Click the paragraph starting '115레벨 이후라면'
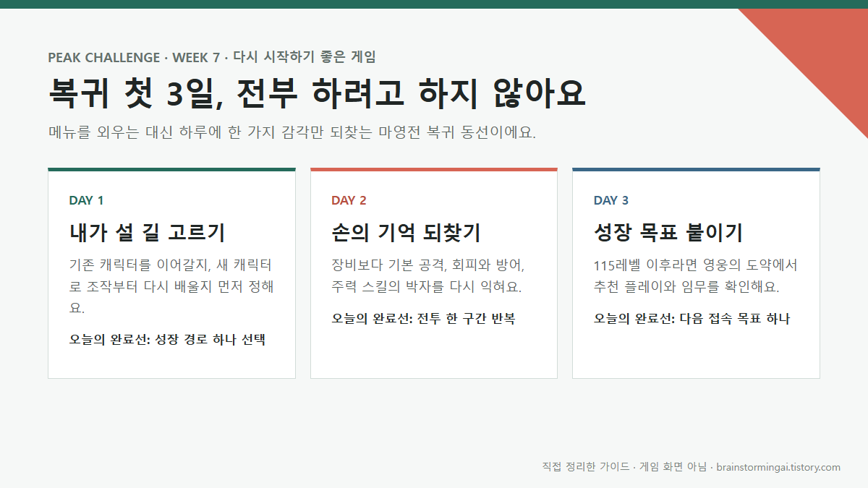 click(x=696, y=275)
